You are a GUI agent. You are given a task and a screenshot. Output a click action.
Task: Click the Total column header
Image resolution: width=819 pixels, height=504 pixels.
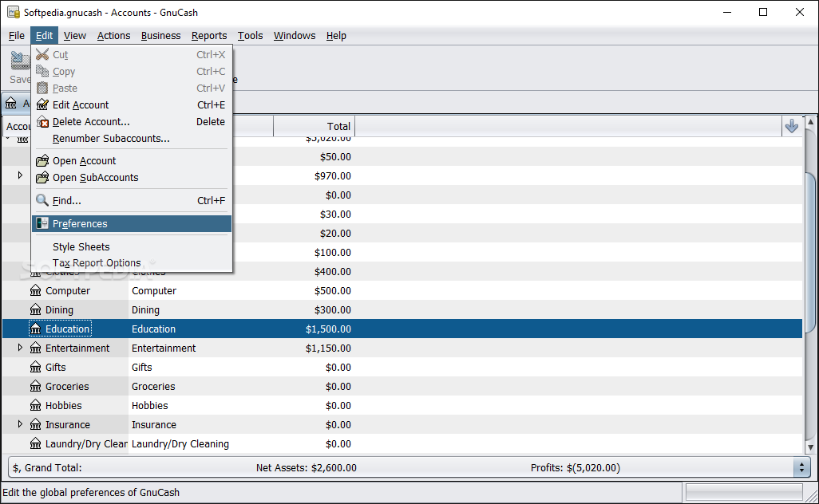coord(314,126)
